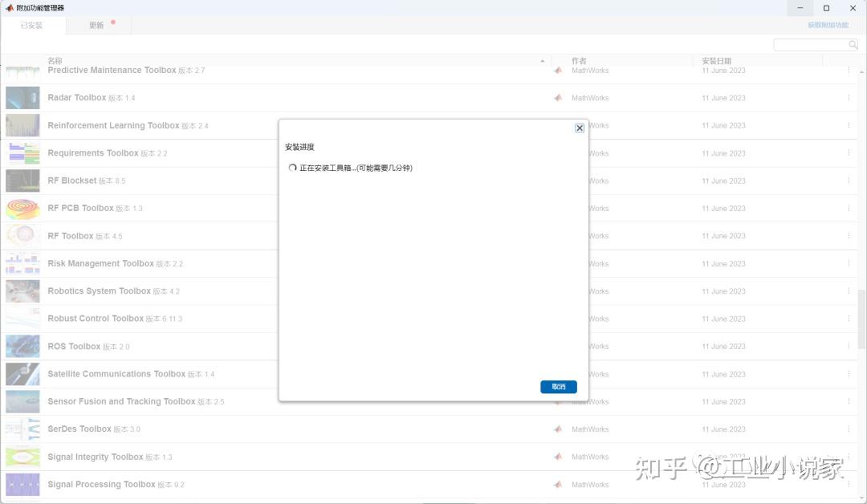
Task: Click the SerDes Toolbox icon
Action: coord(22,429)
